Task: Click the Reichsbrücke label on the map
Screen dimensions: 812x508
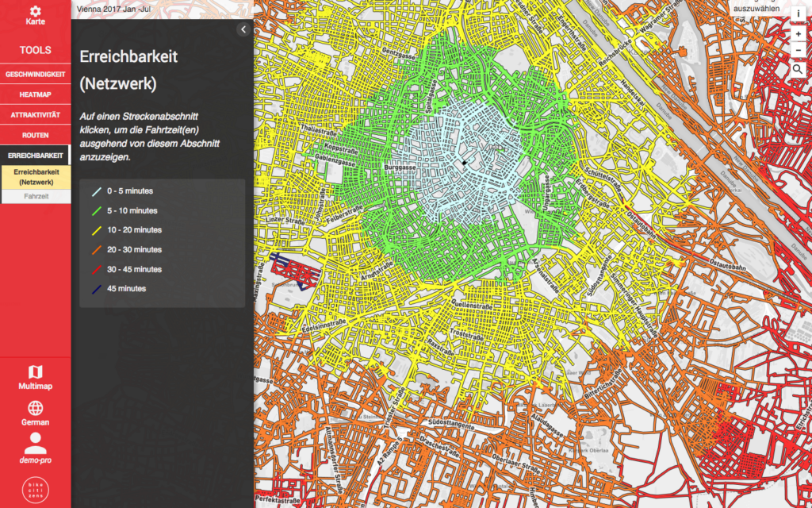Action: coord(616,52)
